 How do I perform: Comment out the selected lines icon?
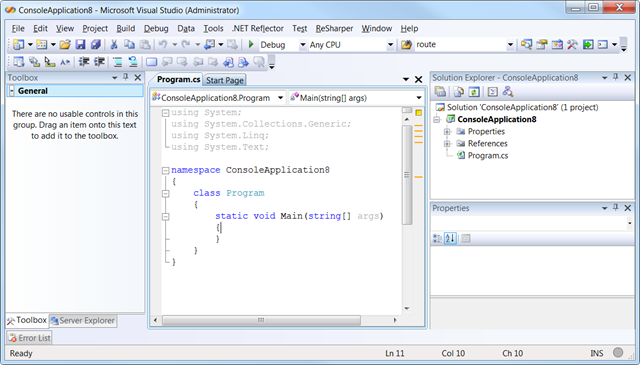click(118, 62)
